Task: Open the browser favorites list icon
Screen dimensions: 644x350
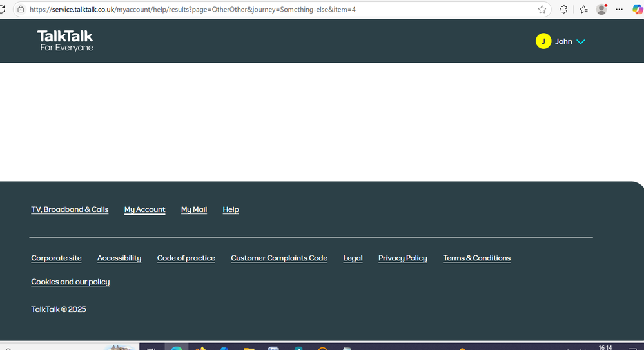Action: (583, 10)
